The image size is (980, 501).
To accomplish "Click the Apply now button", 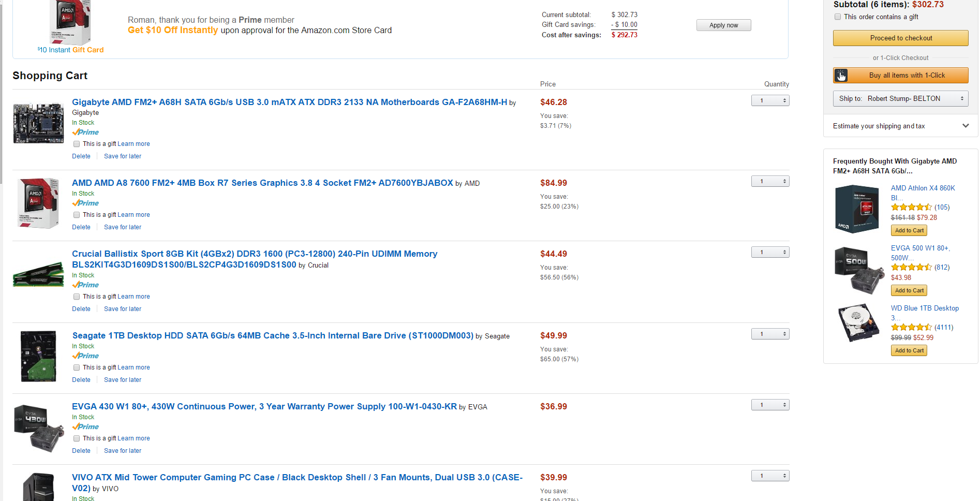I will [723, 25].
